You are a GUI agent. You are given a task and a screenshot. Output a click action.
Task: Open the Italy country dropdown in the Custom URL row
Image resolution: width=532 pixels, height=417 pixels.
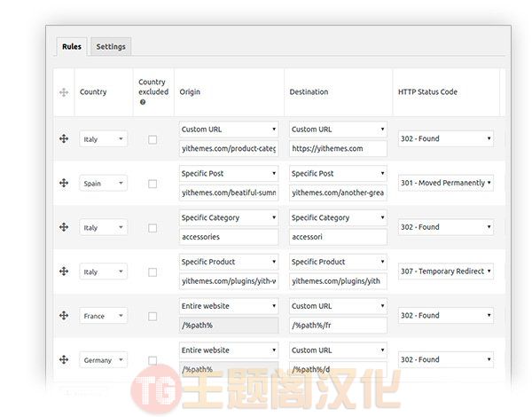click(x=104, y=139)
